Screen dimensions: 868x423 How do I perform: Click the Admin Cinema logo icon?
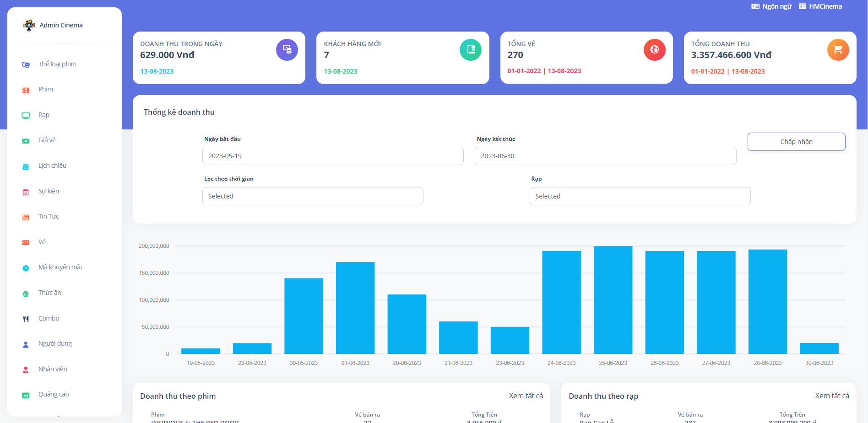point(29,25)
